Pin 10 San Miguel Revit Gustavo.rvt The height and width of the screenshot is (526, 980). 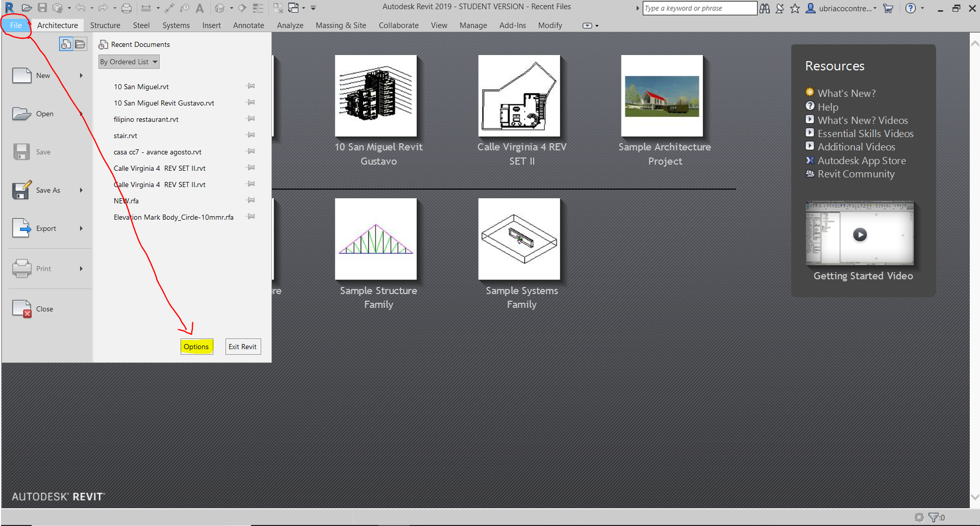(x=251, y=102)
